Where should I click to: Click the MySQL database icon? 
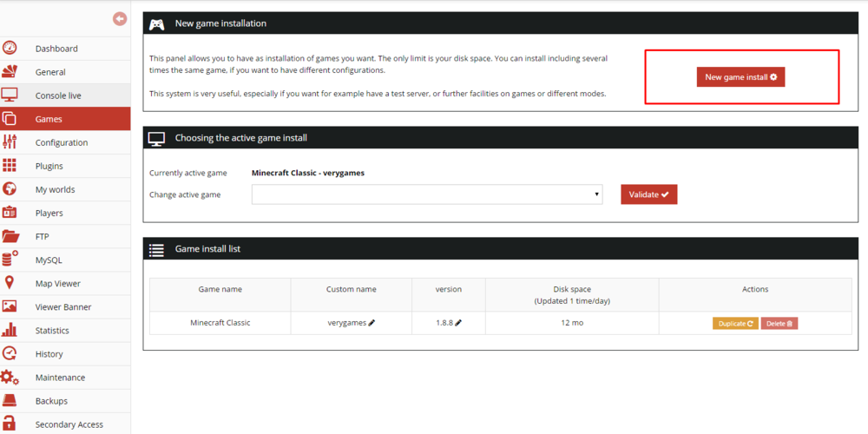(x=10, y=260)
